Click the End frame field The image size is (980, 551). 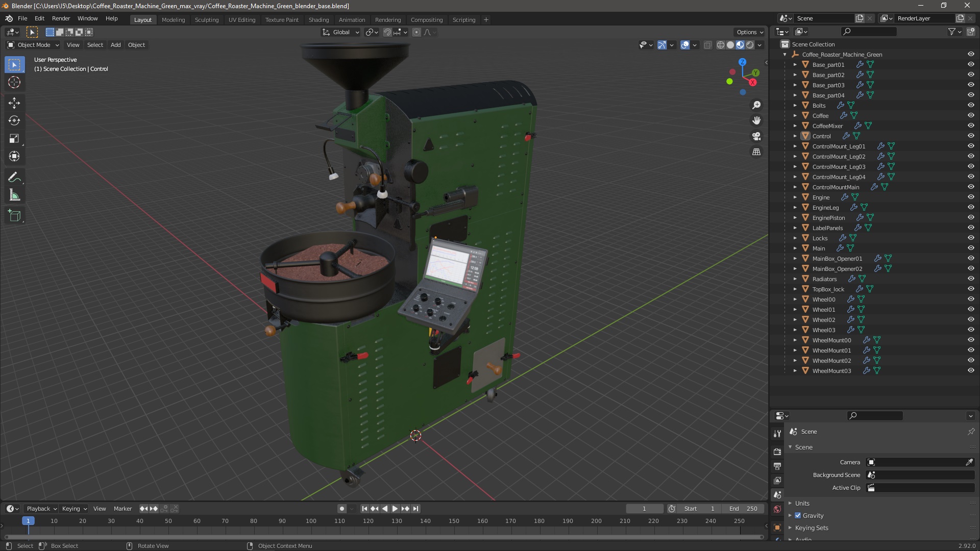[x=743, y=509]
